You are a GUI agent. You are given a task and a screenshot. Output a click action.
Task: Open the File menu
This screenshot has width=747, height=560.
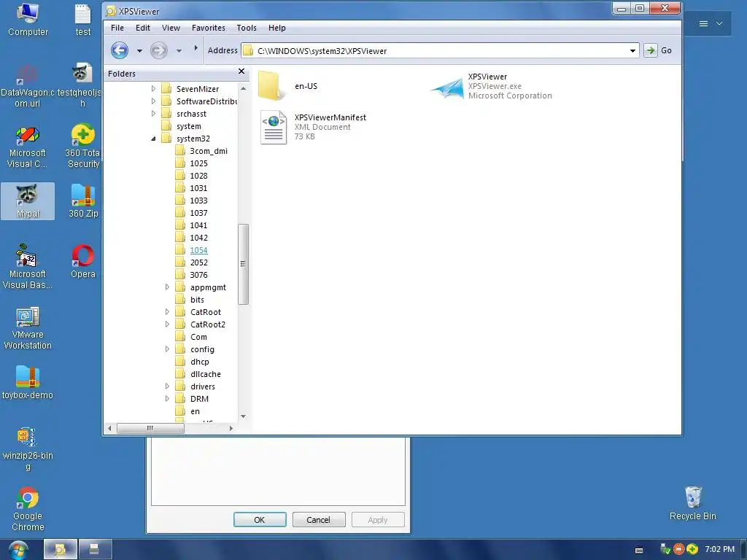117,28
